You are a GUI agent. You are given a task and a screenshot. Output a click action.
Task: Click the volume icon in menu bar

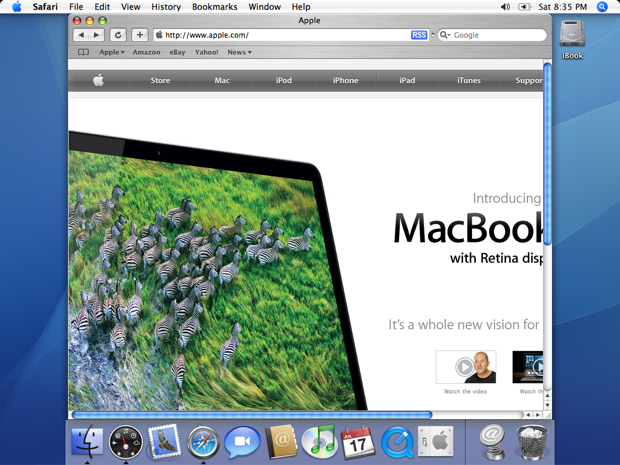(x=505, y=7)
